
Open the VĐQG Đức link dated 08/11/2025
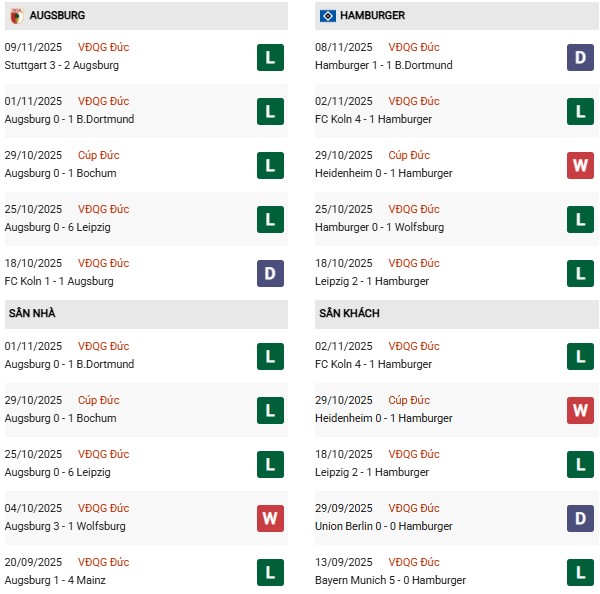414,47
